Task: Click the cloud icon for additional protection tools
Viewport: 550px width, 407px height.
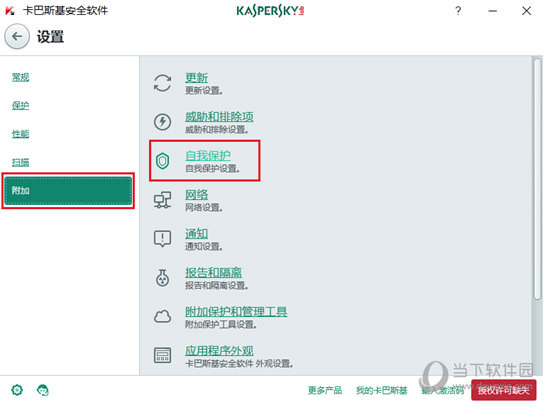Action: (x=162, y=316)
